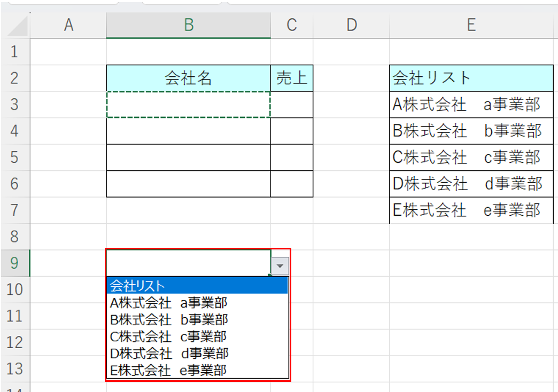
Task: Select the column D header
Action: [x=351, y=25]
